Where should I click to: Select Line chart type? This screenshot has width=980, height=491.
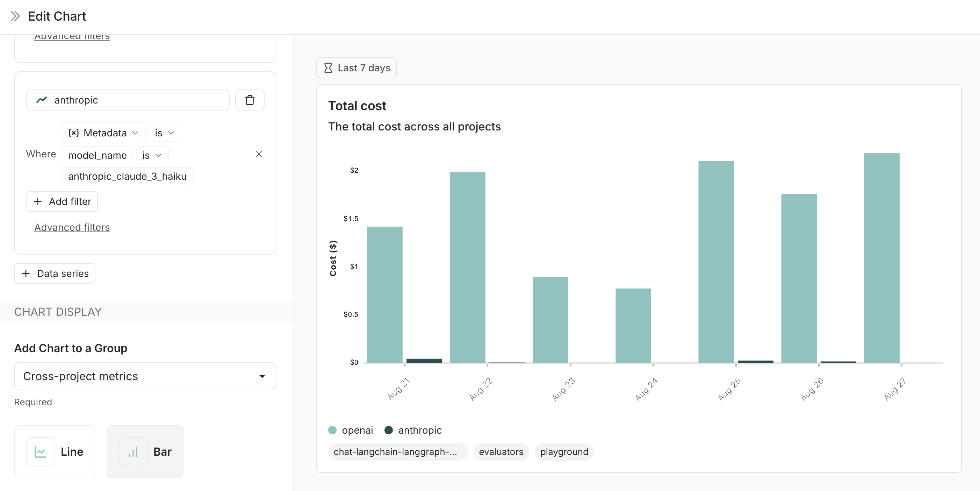[72, 451]
